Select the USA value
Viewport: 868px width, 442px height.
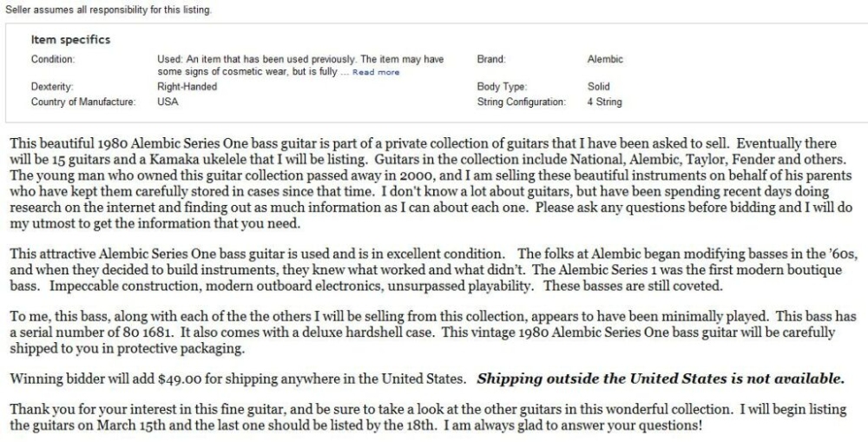click(x=167, y=102)
